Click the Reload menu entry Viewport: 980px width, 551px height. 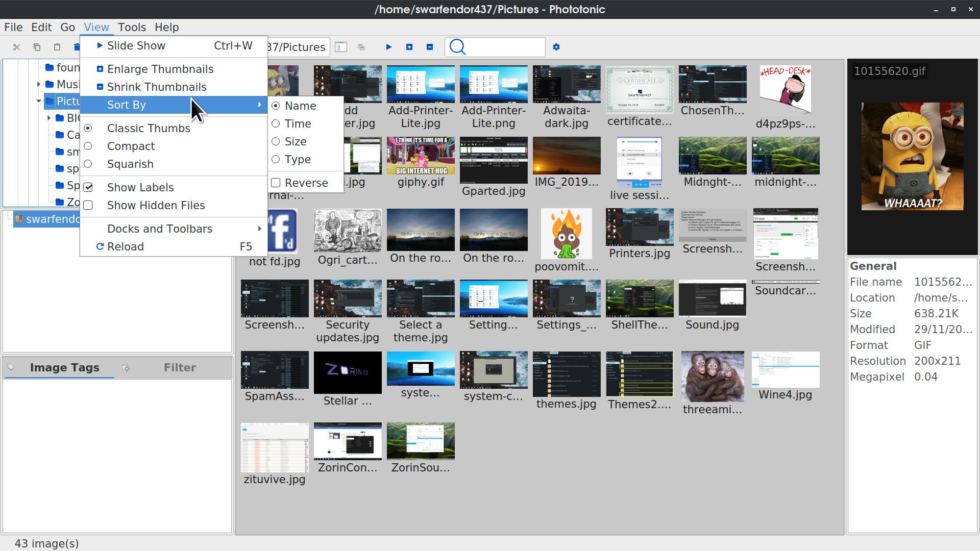click(126, 247)
